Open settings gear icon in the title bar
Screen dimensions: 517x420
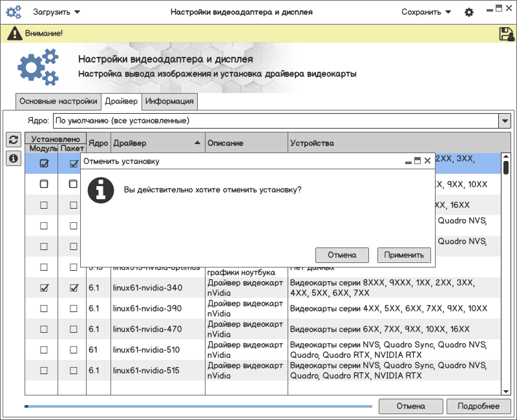[469, 12]
